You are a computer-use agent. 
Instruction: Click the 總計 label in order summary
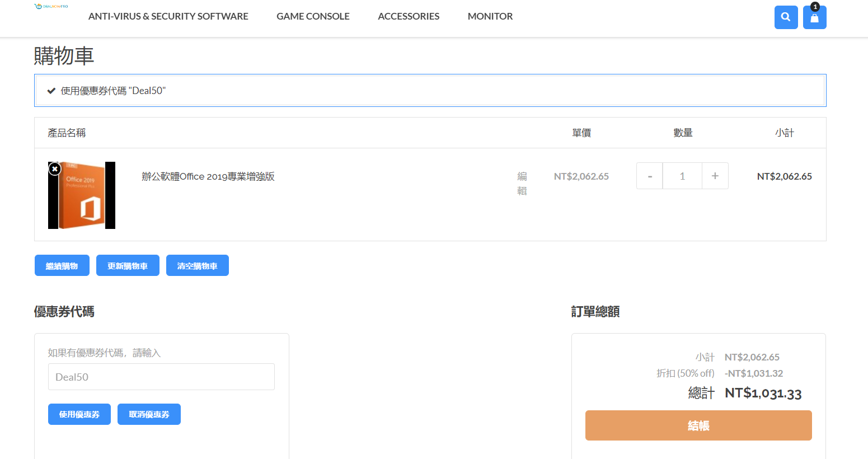coord(701,394)
